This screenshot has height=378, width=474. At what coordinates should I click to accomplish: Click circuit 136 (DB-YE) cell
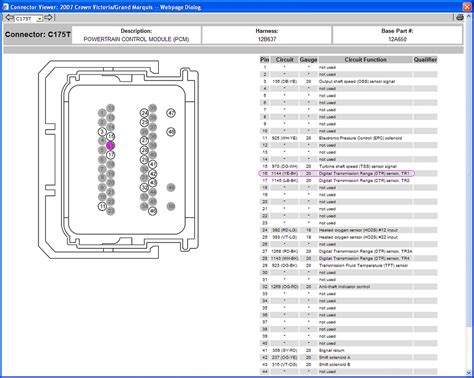(x=284, y=81)
